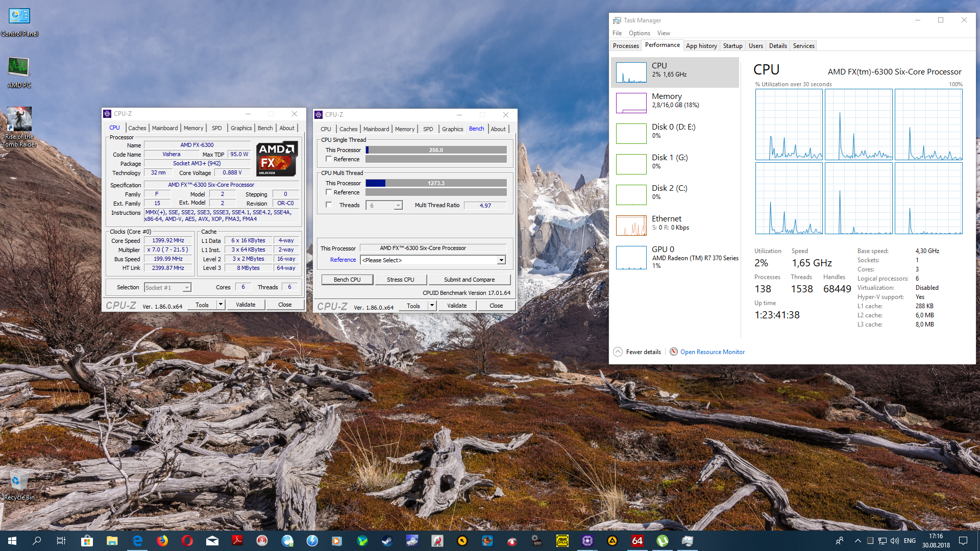Open the Threads count dropdown
The image size is (980, 551).
coord(398,205)
